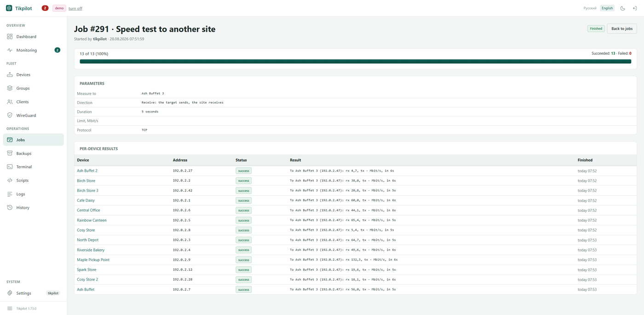The height and width of the screenshot is (315, 644).
Task: Click address 192.0.2.27
Action: (x=183, y=171)
